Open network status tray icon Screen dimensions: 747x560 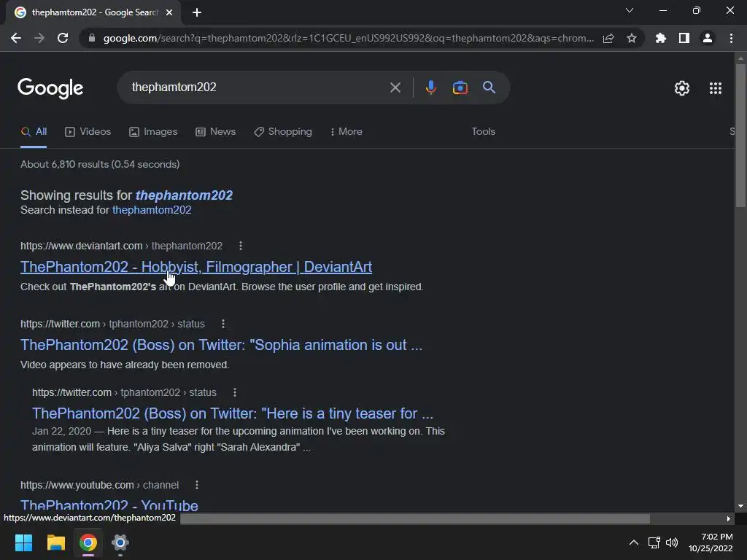(654, 542)
